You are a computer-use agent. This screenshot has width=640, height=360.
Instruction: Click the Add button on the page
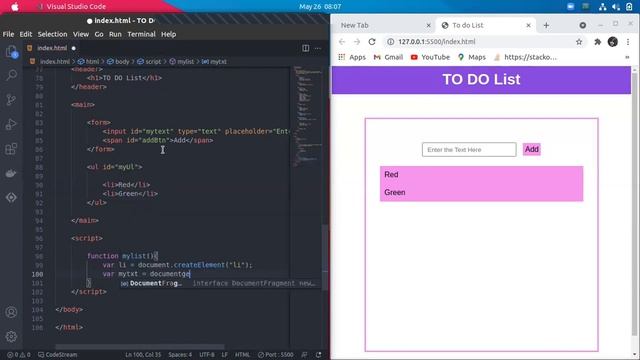531,149
